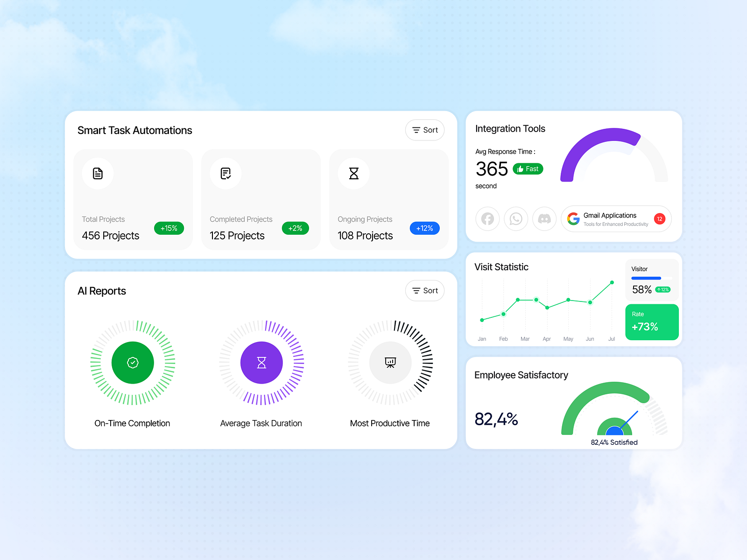Click the Google logo on Gmail Applications
Image resolution: width=747 pixels, height=560 pixels.
573,219
